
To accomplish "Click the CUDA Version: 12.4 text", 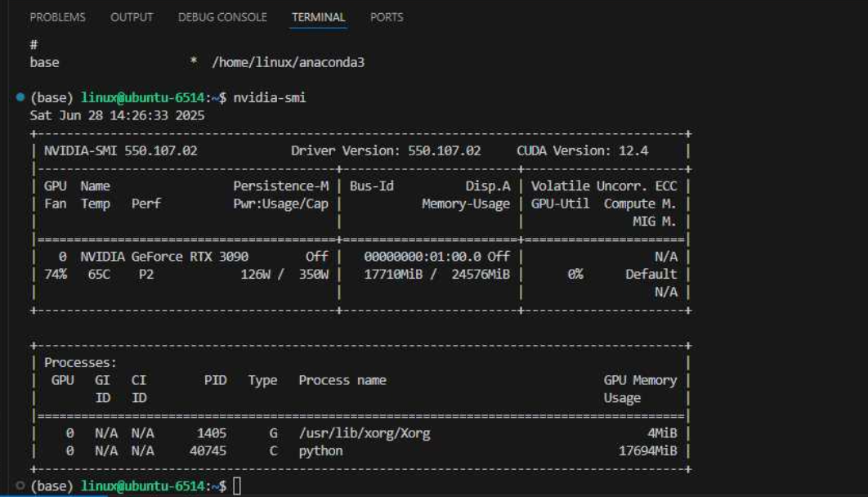I will click(x=582, y=151).
